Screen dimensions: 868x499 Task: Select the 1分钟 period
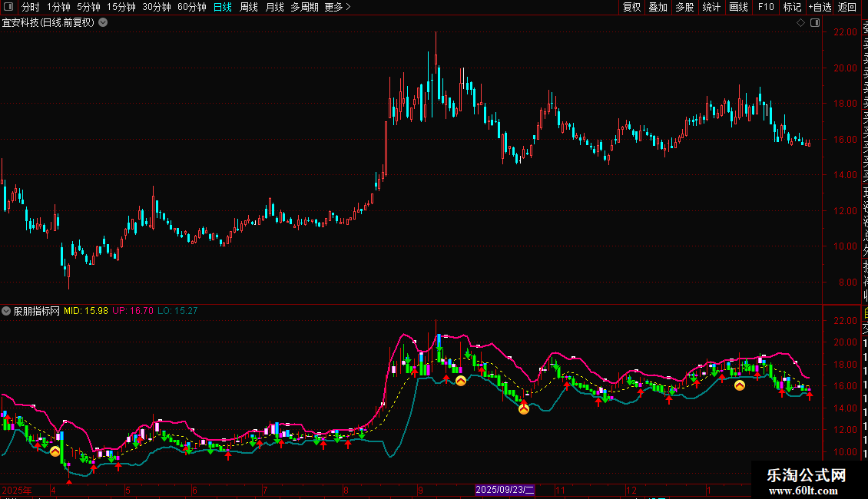(x=58, y=7)
